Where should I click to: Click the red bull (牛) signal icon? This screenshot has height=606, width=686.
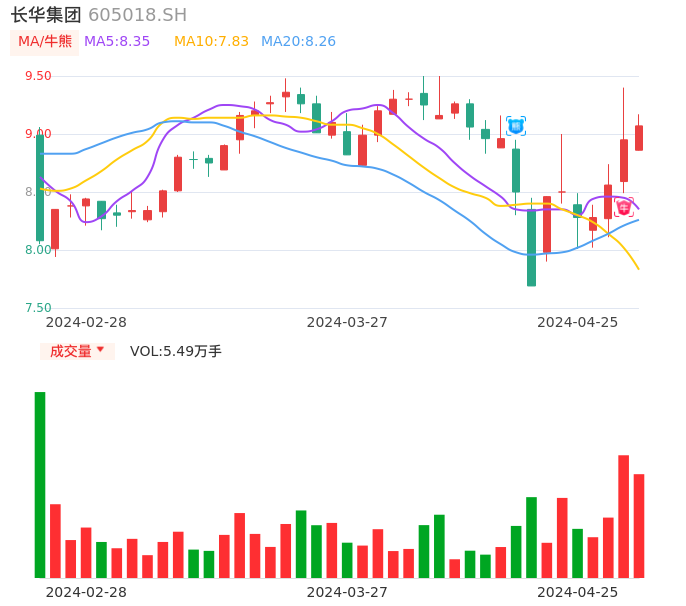[x=624, y=208]
